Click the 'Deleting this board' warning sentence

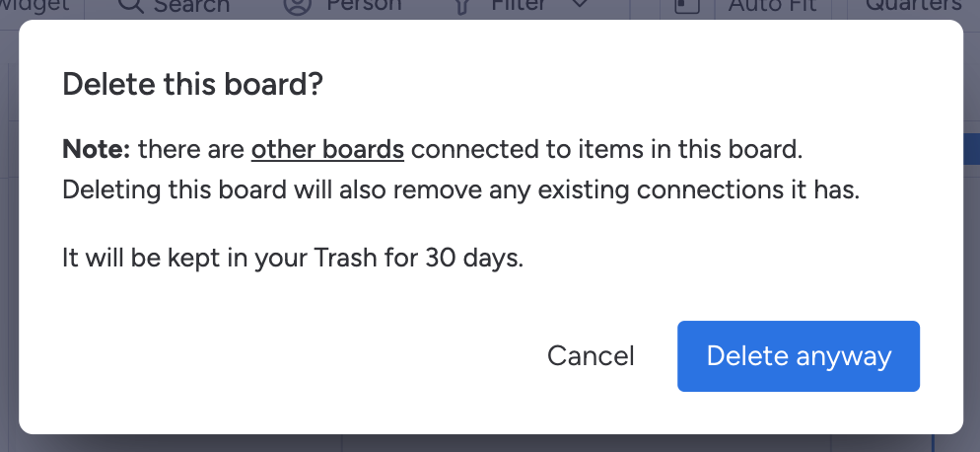click(x=460, y=189)
